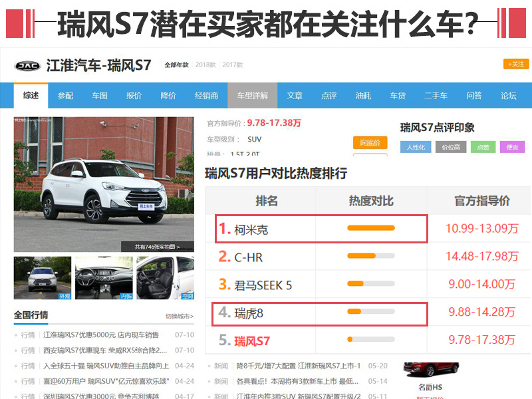Viewport: 532px width, 399px height.
Task: Select the 人性化 review tag
Action: pyautogui.click(x=416, y=147)
